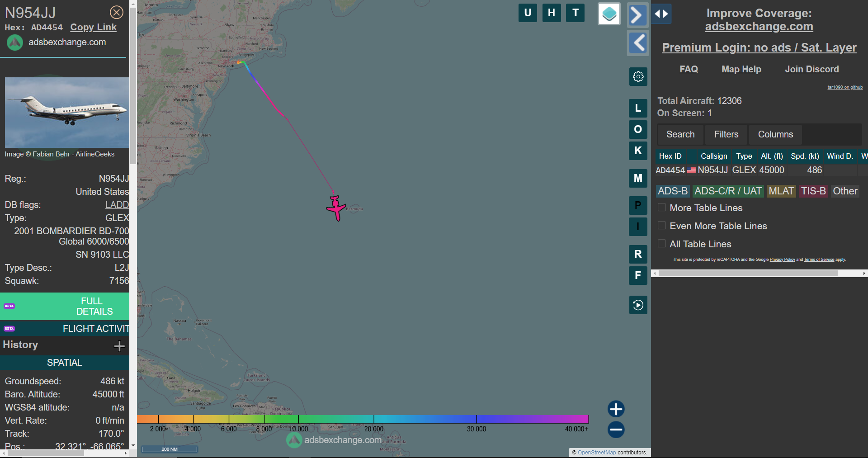The image size is (868, 458).
Task: Open FULL DETAILS button
Action: tap(65, 306)
